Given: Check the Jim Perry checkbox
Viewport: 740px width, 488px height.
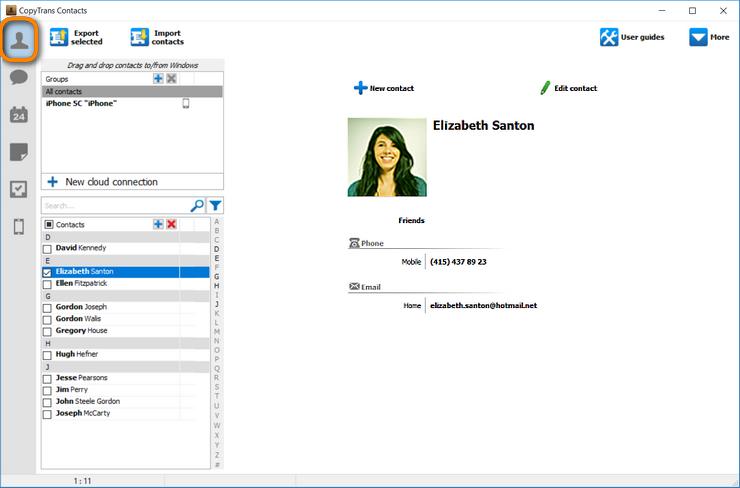Looking at the screenshot, I should click(47, 390).
